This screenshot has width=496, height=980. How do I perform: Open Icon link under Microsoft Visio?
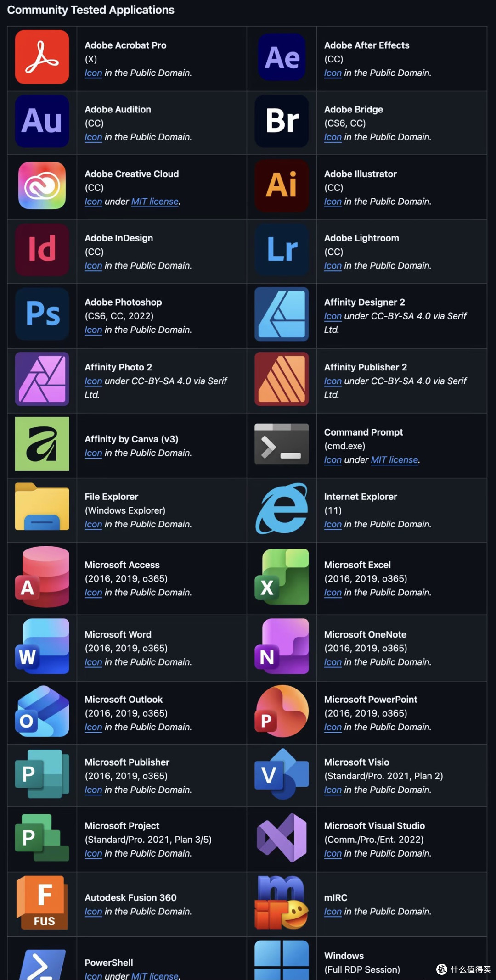(333, 790)
